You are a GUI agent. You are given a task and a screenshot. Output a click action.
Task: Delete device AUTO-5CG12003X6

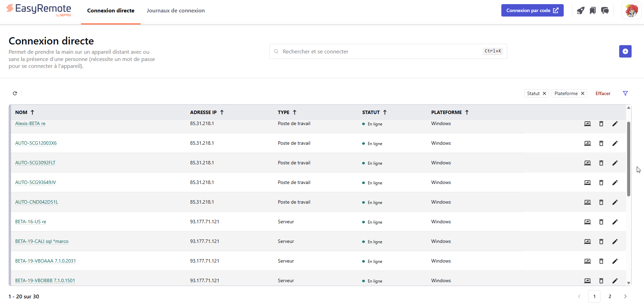601,143
